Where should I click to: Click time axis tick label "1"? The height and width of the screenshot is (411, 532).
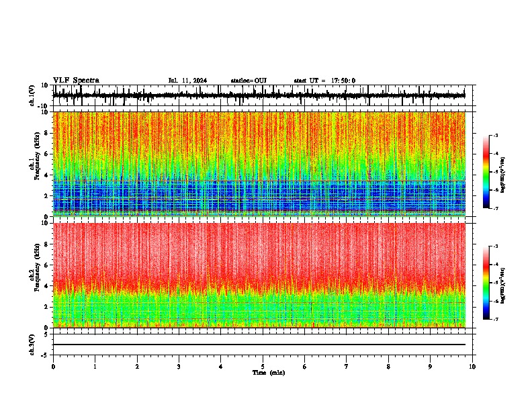click(x=95, y=367)
